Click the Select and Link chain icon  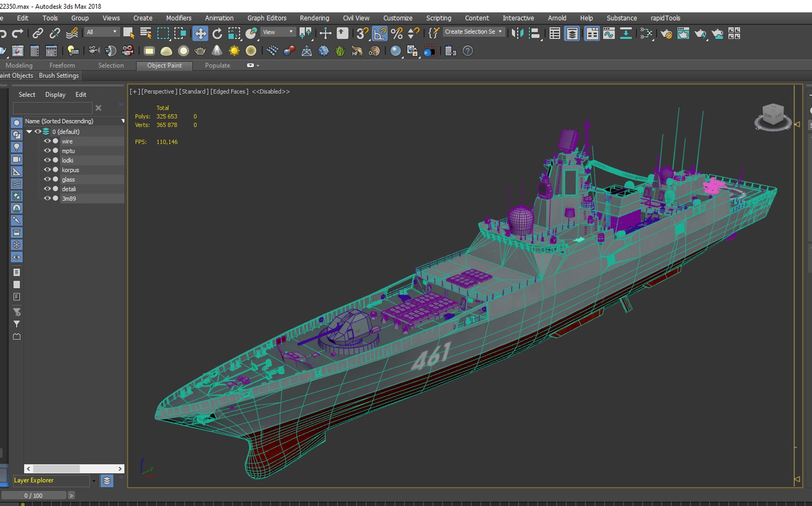tap(38, 33)
